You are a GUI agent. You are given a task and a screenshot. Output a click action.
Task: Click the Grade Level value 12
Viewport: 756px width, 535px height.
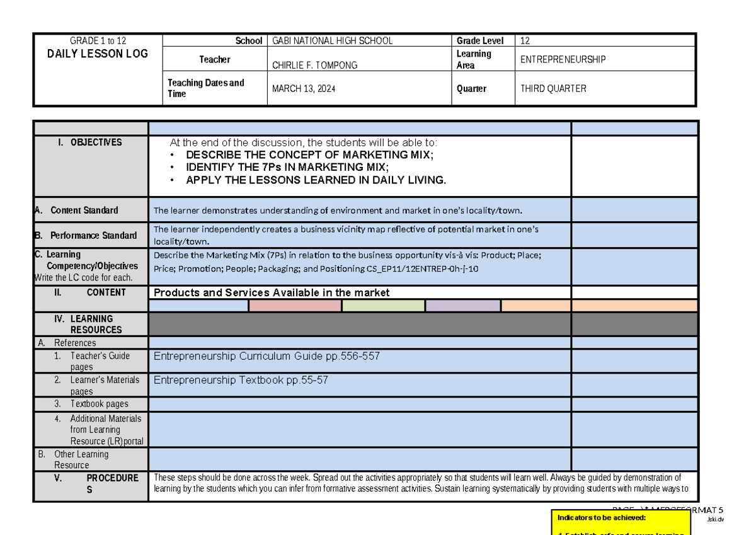tap(525, 41)
